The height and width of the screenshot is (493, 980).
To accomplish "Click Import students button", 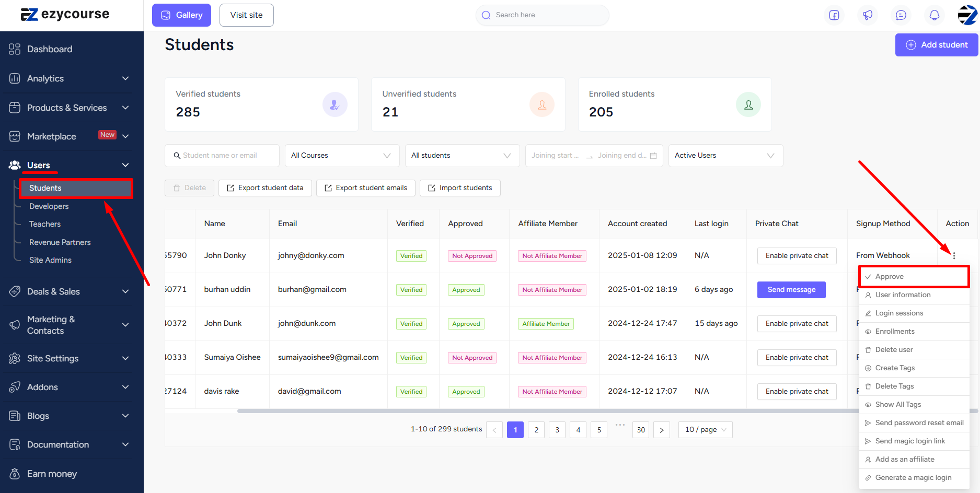I will [460, 188].
